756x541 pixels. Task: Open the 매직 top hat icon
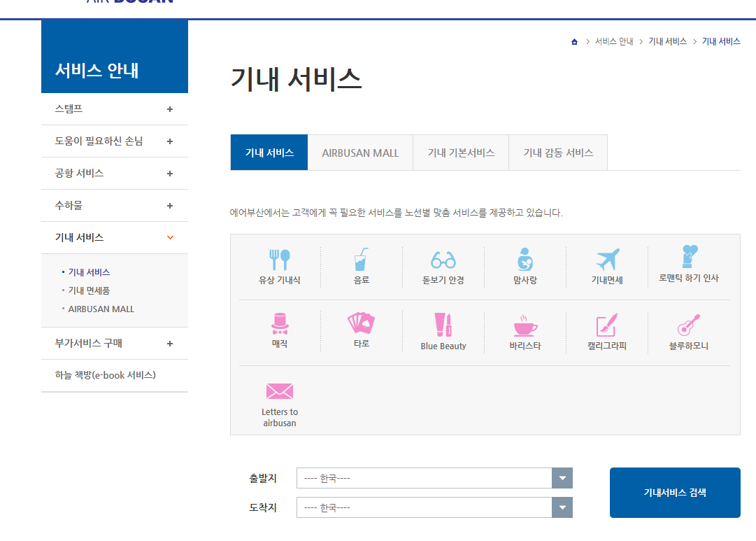click(x=280, y=324)
